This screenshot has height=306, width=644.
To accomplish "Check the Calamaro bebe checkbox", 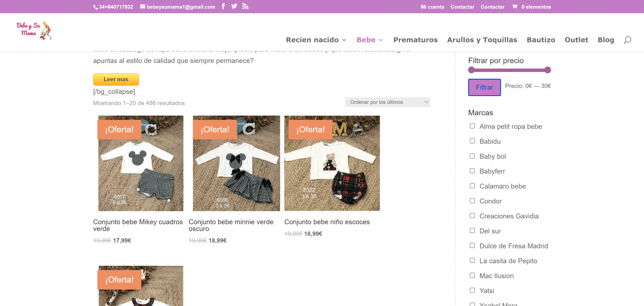I will pyautogui.click(x=472, y=186).
